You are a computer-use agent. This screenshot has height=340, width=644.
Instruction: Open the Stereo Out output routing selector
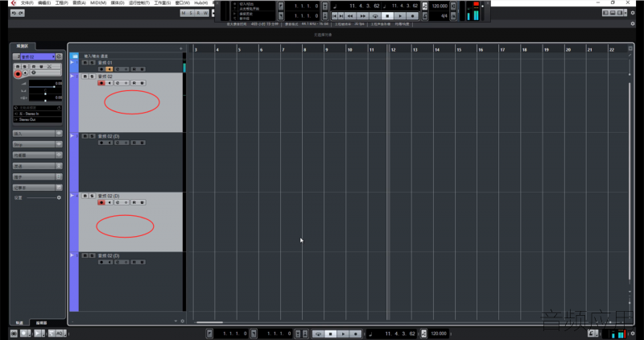(37, 119)
